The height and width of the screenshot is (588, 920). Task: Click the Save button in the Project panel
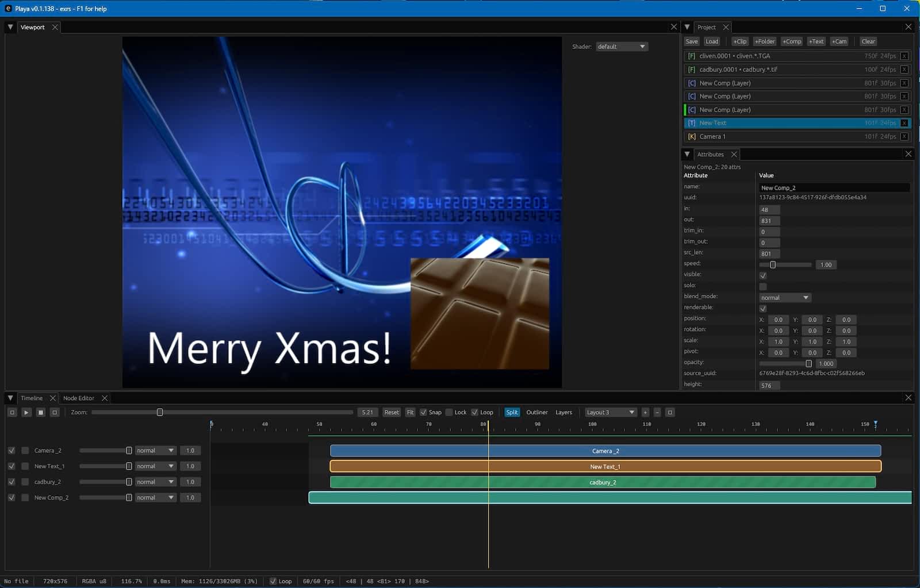pos(692,41)
